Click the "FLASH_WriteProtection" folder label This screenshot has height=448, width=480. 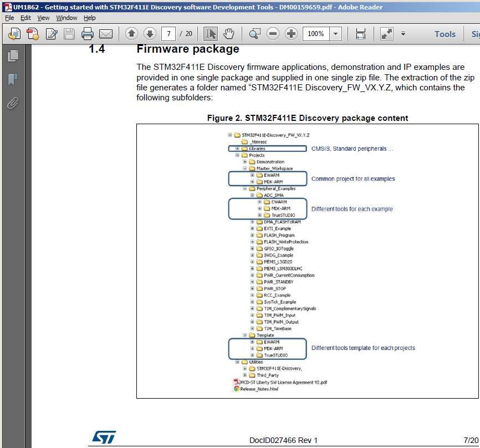286,242
